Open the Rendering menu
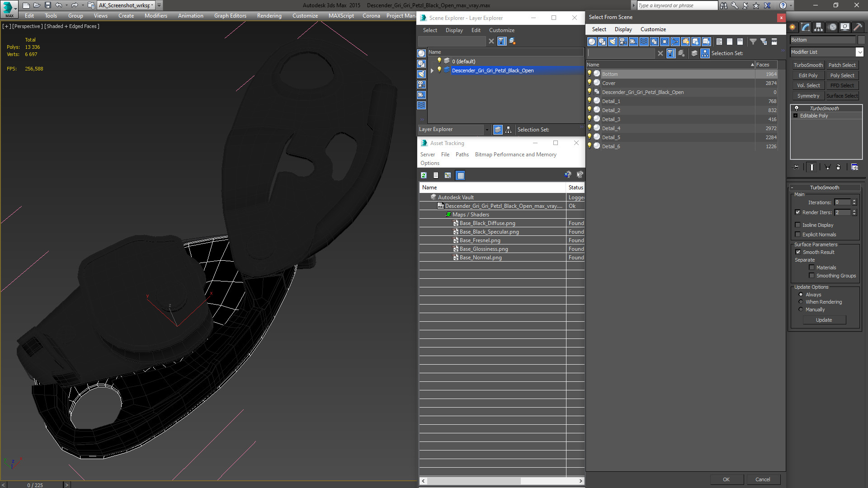The height and width of the screenshot is (488, 868). (x=269, y=16)
